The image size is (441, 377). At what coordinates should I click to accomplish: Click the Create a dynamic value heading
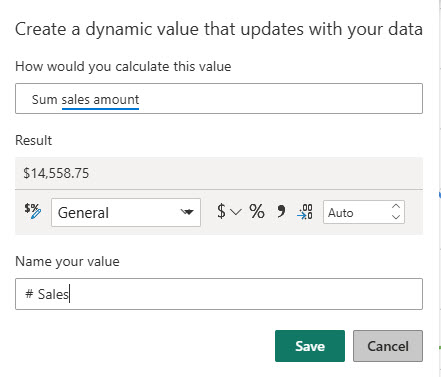(219, 29)
